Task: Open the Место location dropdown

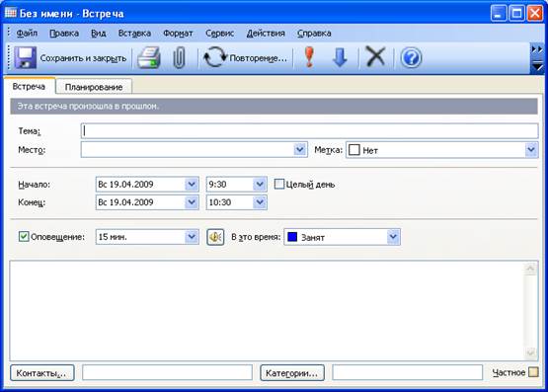Action: 299,149
